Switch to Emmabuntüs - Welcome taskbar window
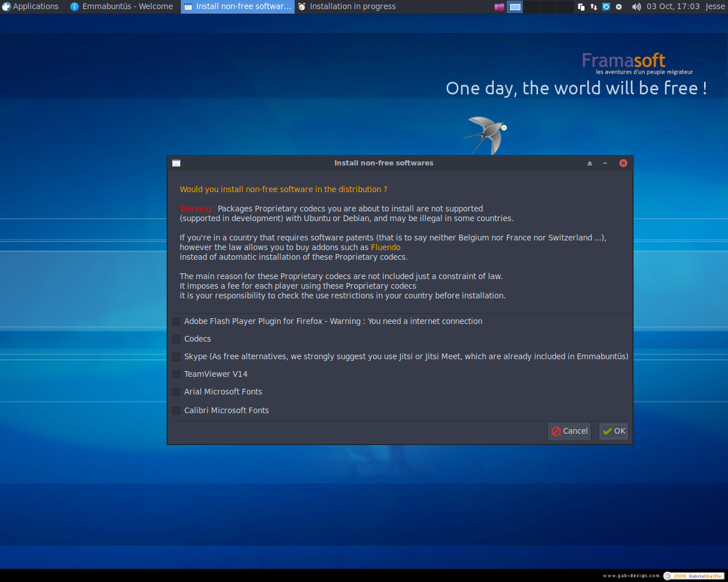 122,7
